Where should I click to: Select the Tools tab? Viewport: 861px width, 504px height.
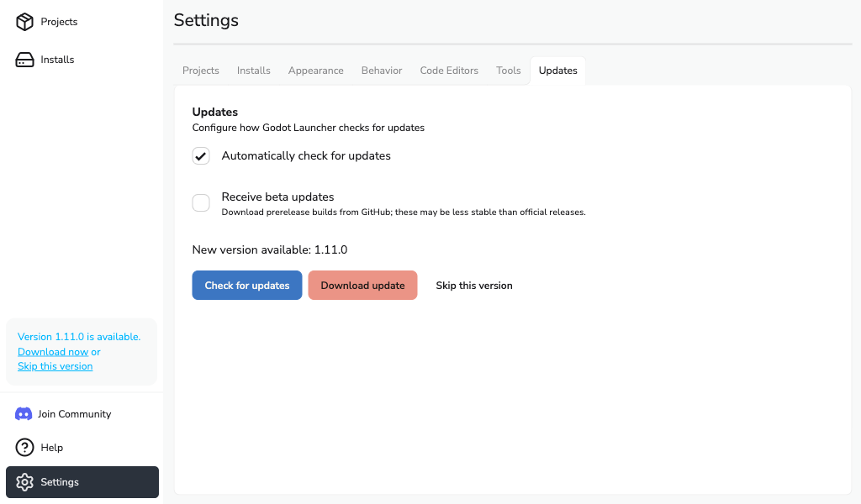pyautogui.click(x=509, y=71)
